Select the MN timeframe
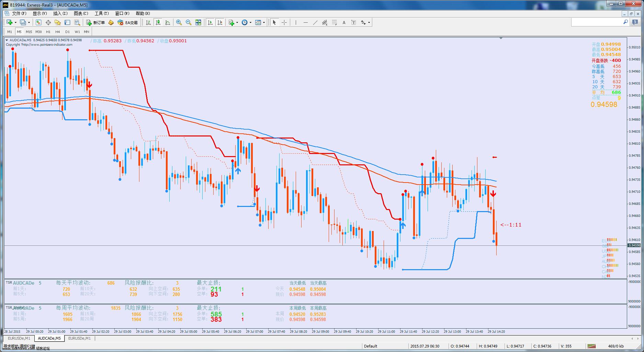Viewport: 644px width, 352px height. click(x=87, y=32)
